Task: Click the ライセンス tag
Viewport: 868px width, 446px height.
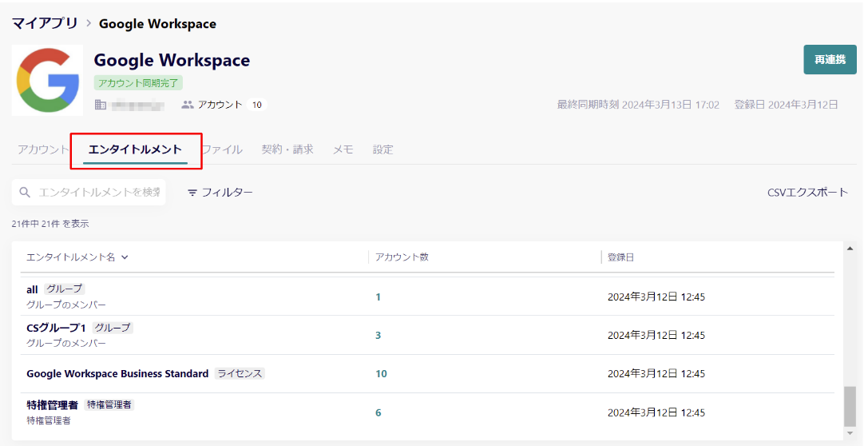Action: (240, 373)
